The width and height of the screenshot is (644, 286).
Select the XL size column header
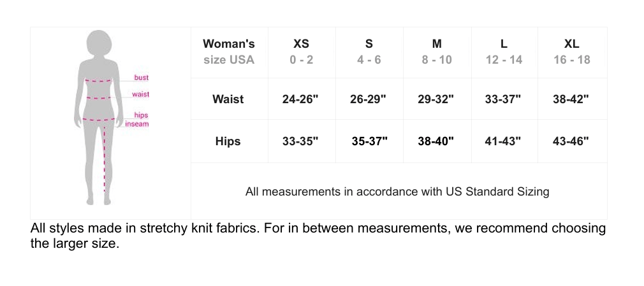tap(571, 52)
